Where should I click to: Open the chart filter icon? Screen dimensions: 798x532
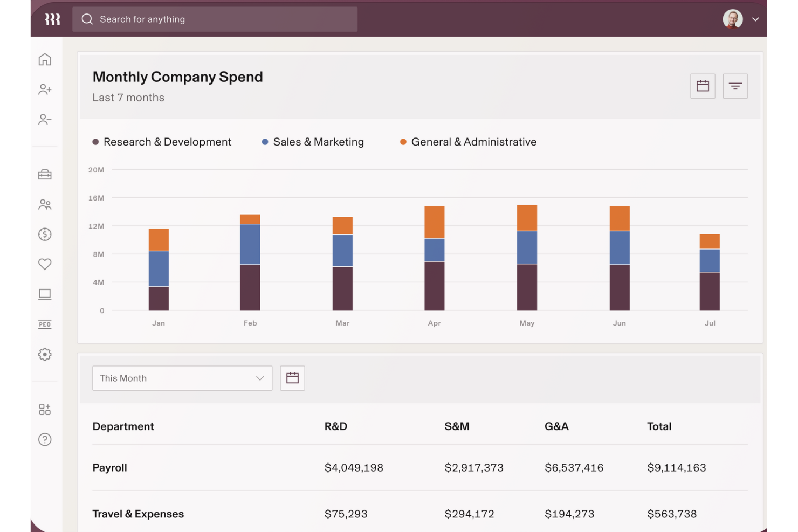(x=735, y=86)
